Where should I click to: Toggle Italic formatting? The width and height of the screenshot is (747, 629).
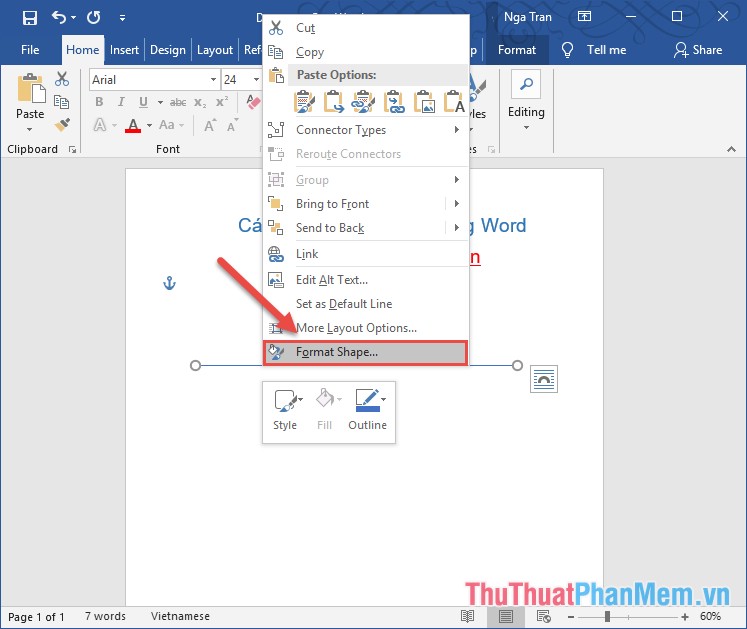pyautogui.click(x=121, y=102)
